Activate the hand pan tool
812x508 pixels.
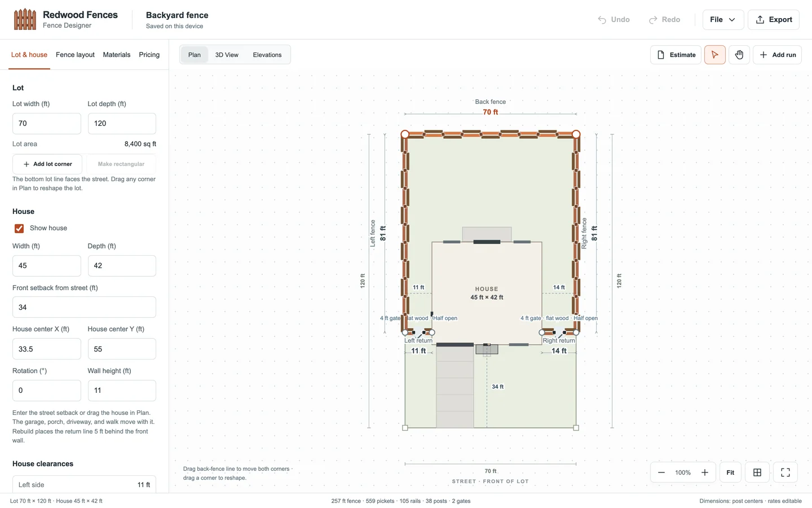click(739, 55)
